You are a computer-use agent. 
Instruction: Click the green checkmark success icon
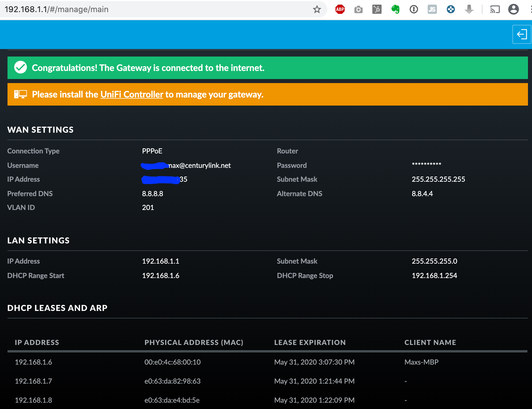[x=20, y=67]
